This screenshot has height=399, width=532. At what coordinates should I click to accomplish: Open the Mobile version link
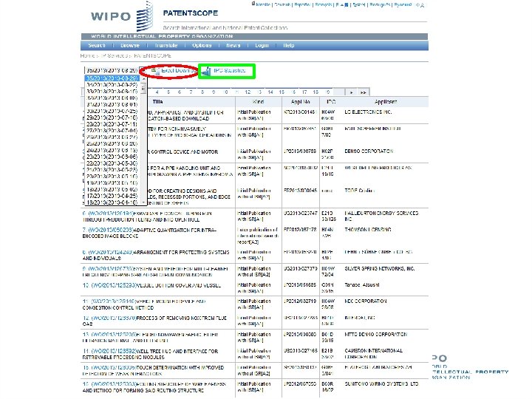pos(263,4)
